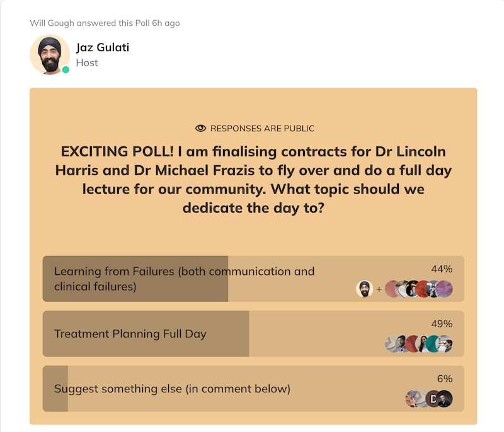Image resolution: width=504 pixels, height=432 pixels.
Task: Click the Host role label
Action: pos(87,62)
